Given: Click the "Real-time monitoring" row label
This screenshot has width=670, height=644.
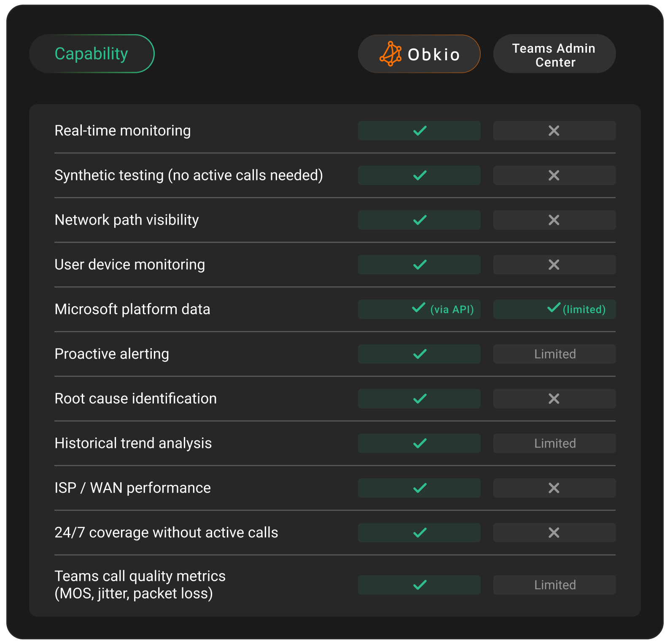Looking at the screenshot, I should tap(123, 131).
